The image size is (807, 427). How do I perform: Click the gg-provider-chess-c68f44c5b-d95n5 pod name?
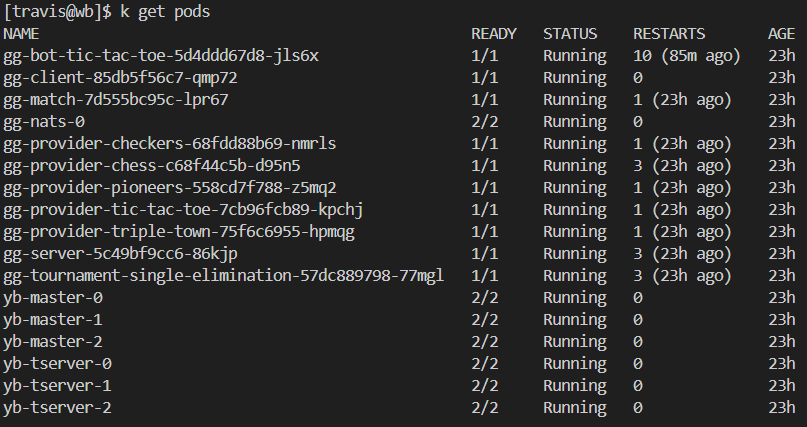(x=152, y=165)
